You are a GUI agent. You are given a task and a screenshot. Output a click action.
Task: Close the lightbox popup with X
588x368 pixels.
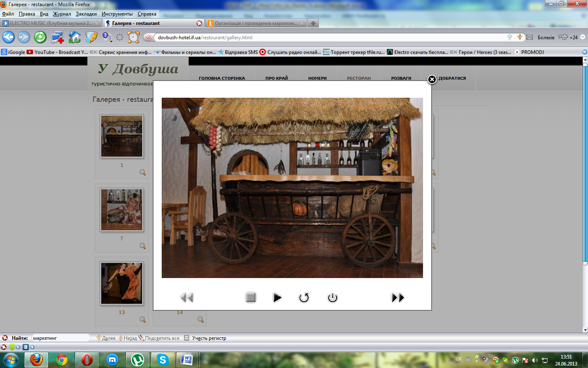click(x=432, y=79)
